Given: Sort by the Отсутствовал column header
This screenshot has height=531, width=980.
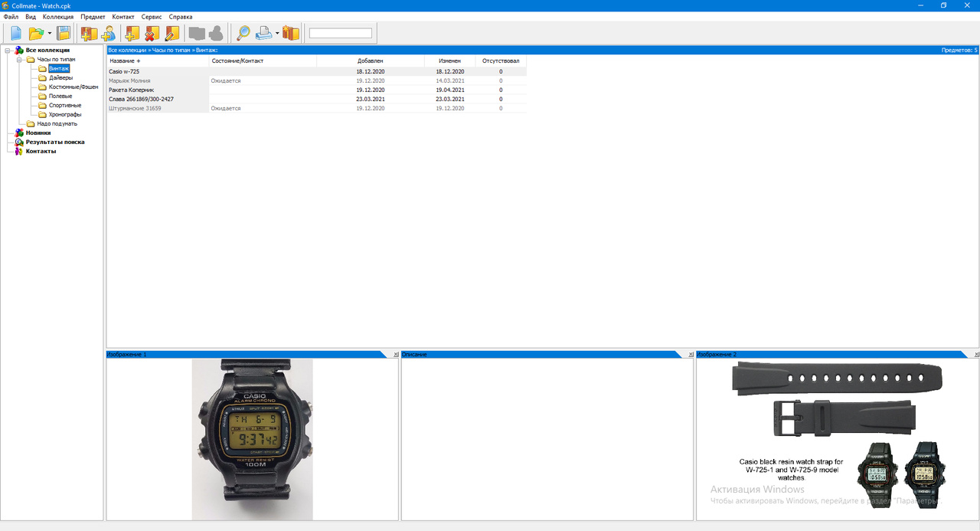Looking at the screenshot, I should click(x=501, y=61).
